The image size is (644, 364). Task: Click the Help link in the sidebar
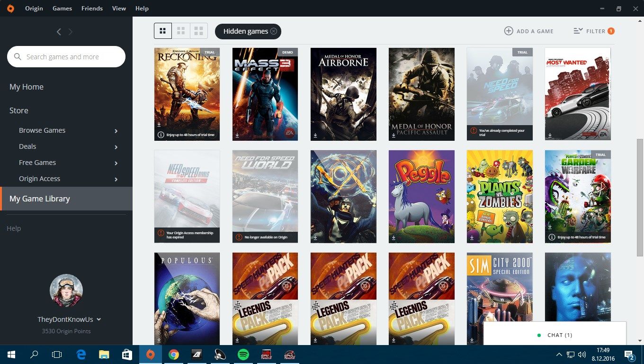(x=14, y=228)
